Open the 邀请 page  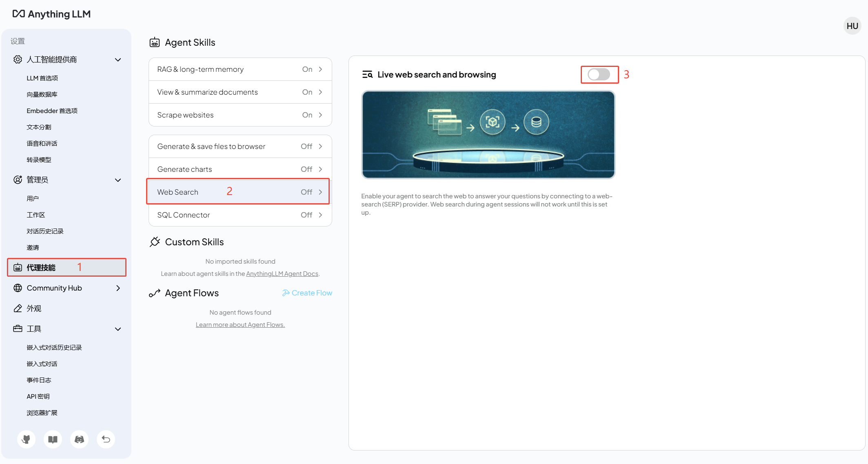click(x=33, y=247)
